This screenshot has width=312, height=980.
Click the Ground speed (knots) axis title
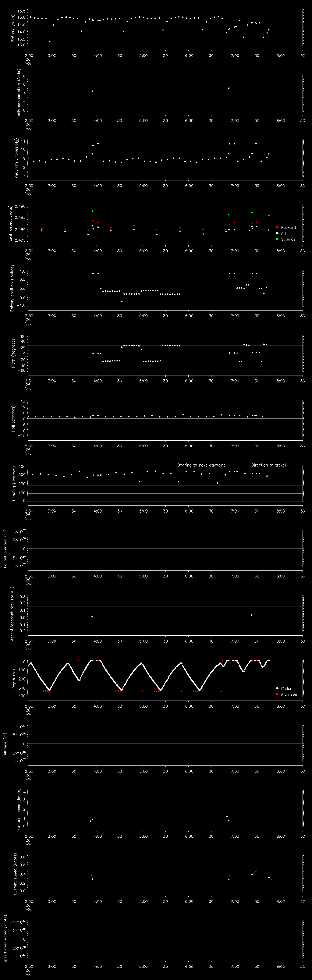point(19,809)
